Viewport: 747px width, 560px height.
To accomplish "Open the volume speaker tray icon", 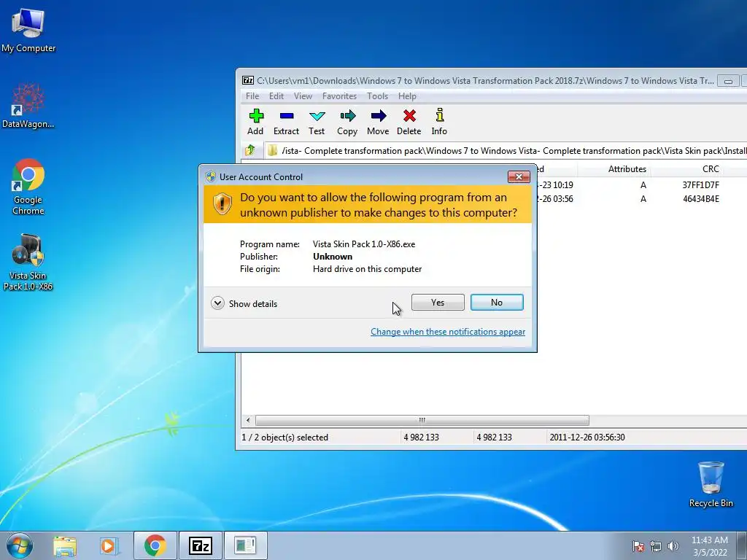I will (673, 546).
